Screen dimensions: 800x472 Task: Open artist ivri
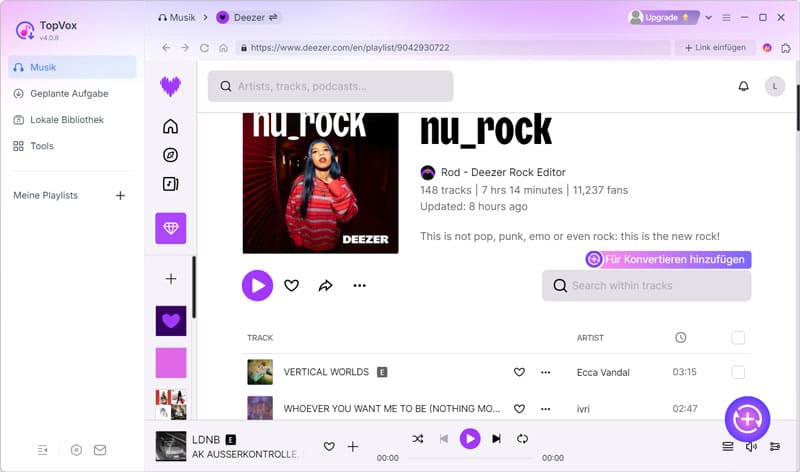point(583,409)
